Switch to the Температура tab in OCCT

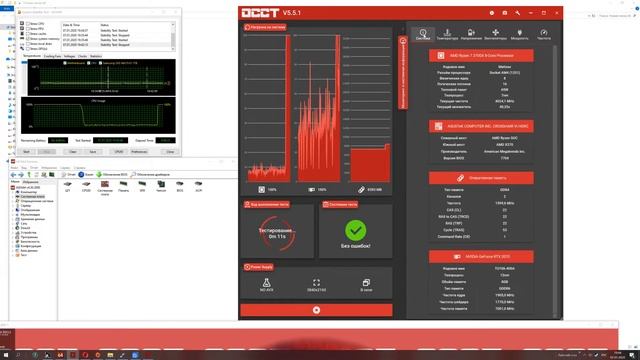pyautogui.click(x=447, y=34)
